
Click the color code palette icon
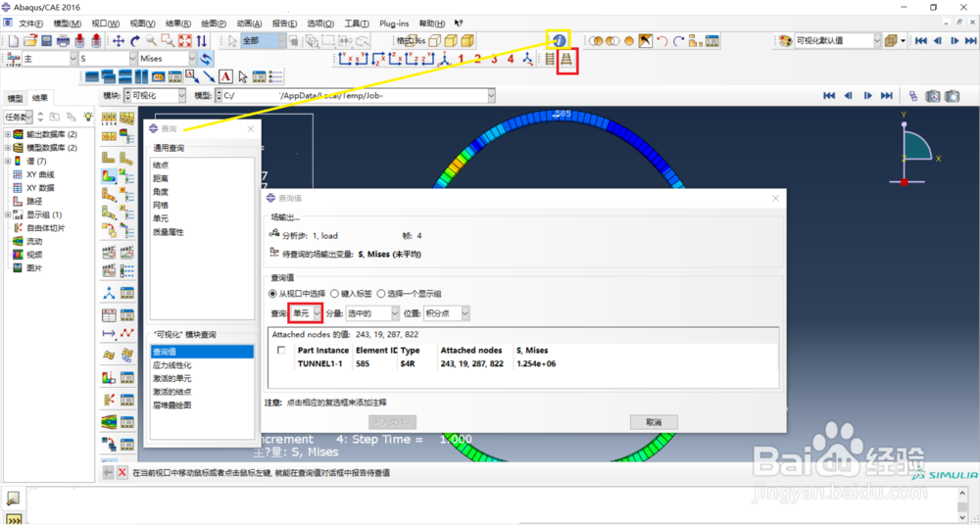[785, 40]
